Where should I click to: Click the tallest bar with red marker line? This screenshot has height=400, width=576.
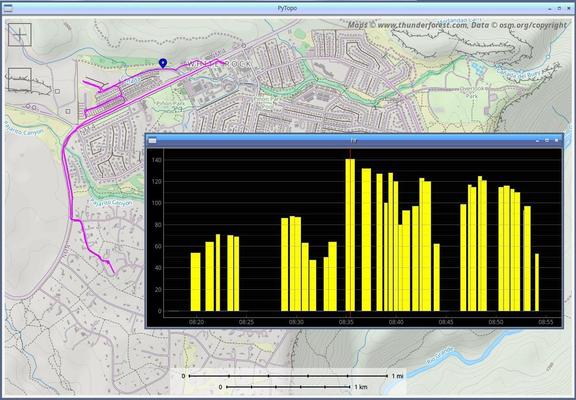(x=350, y=235)
